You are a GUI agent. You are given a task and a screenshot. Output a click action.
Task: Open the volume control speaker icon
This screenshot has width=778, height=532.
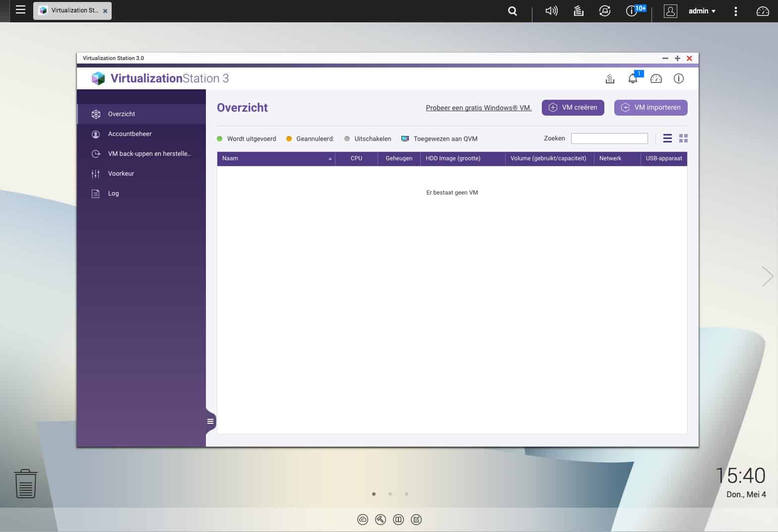tap(551, 11)
